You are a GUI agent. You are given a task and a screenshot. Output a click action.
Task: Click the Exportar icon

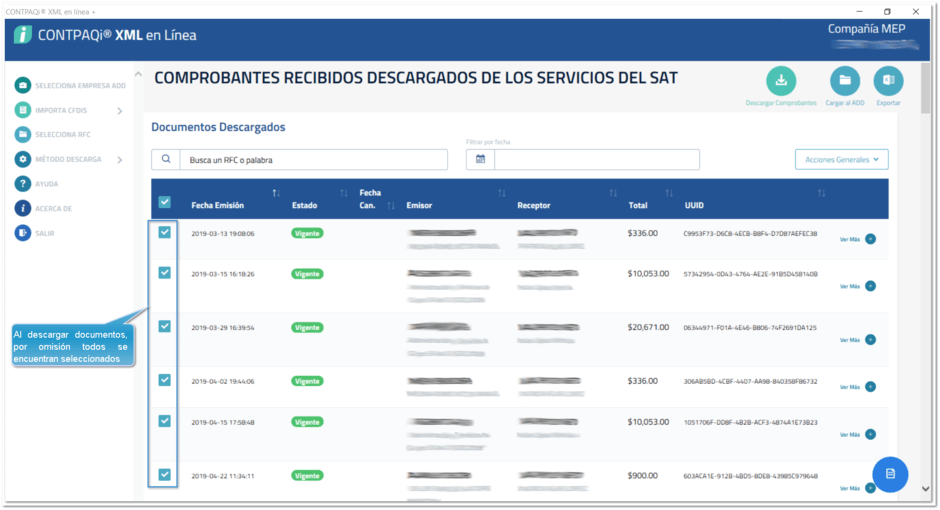tap(888, 81)
